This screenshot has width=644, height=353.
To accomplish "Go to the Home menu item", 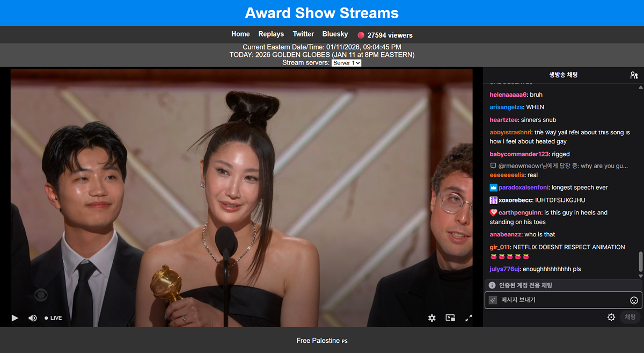I will (240, 34).
